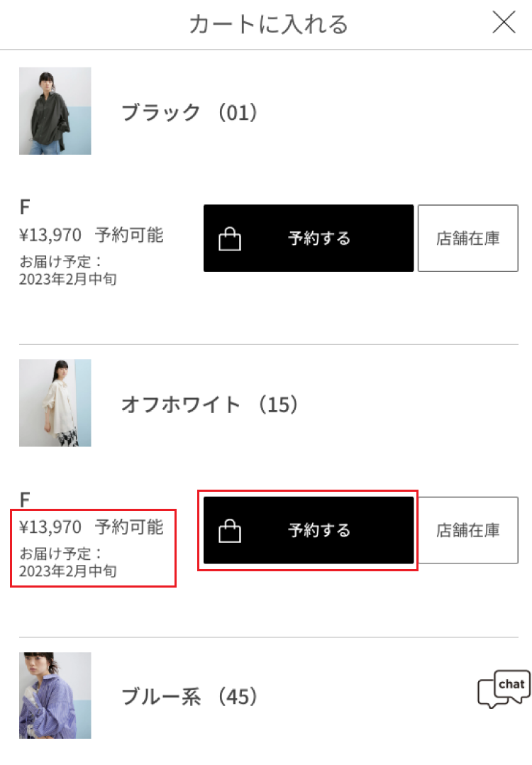
Task: Select the ブラック (01) color name
Action: pos(189,112)
